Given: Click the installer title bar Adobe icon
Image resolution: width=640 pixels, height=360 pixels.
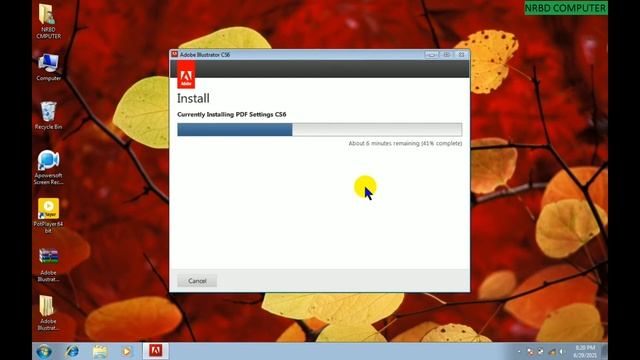Looking at the screenshot, I should 174,54.
